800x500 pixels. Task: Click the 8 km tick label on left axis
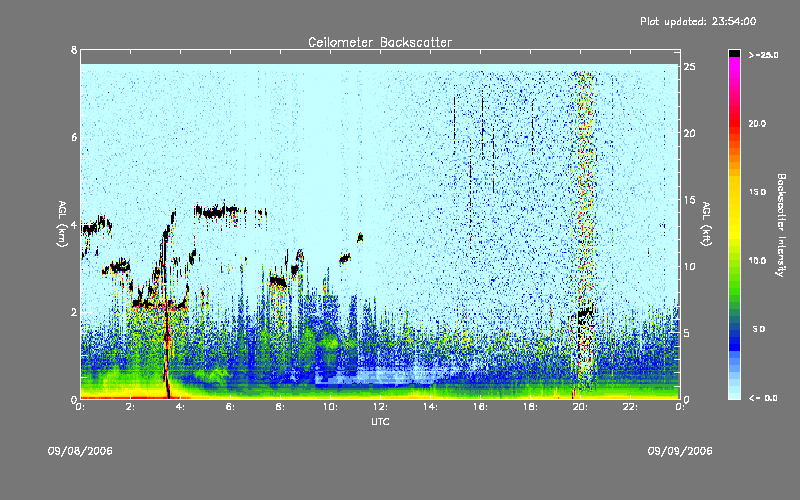tap(74, 50)
